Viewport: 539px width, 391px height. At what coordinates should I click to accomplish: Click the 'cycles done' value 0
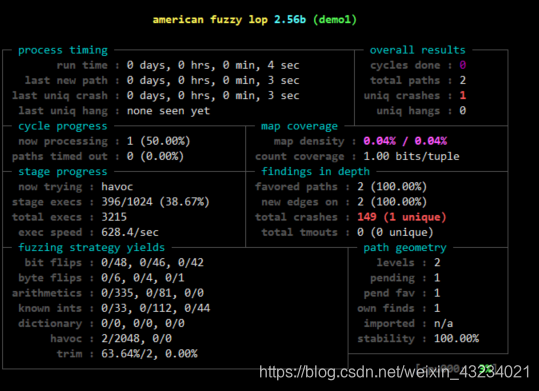pyautogui.click(x=463, y=65)
